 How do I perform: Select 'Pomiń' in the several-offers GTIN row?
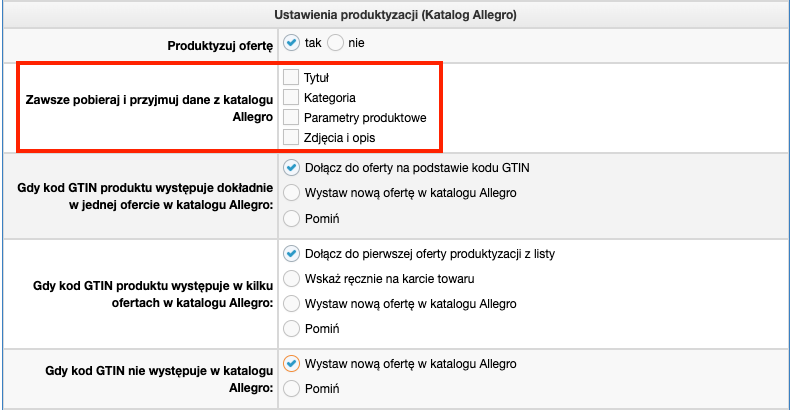pos(291,329)
